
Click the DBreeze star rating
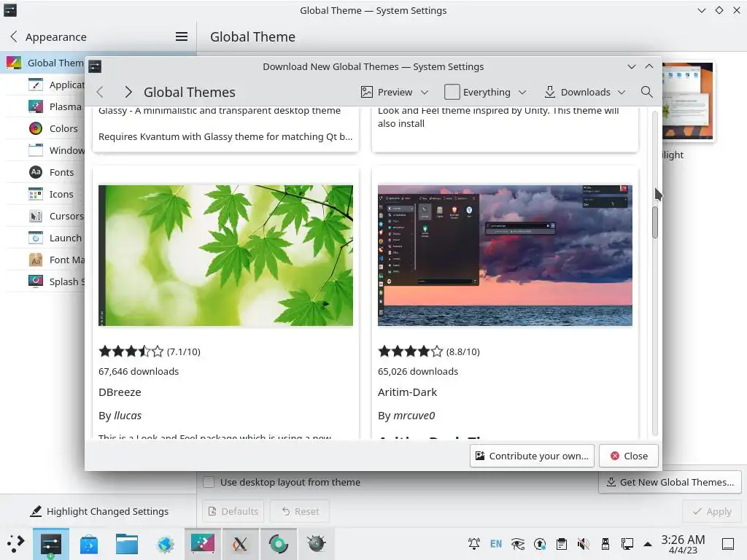pos(131,352)
